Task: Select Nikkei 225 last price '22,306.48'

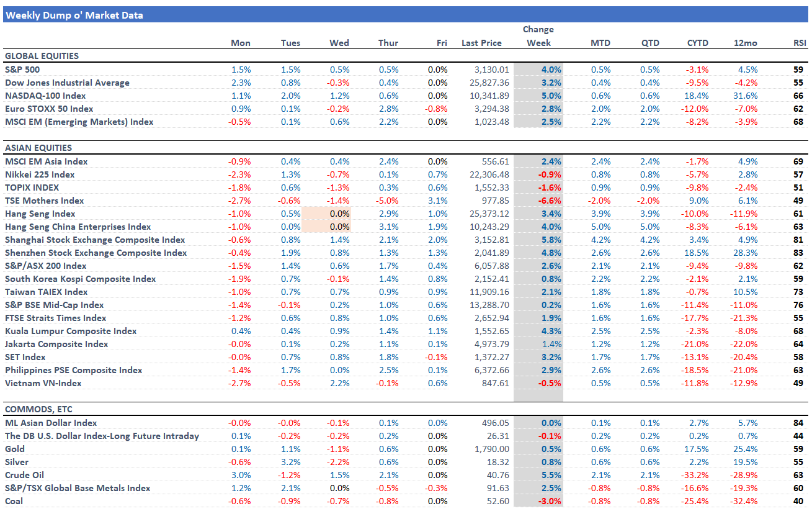Action: click(x=488, y=174)
